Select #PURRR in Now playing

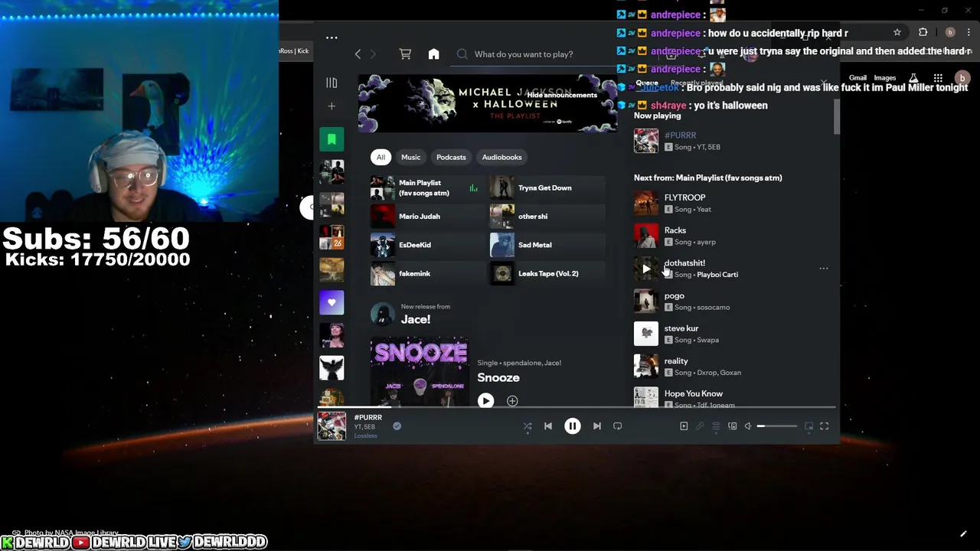pos(727,141)
